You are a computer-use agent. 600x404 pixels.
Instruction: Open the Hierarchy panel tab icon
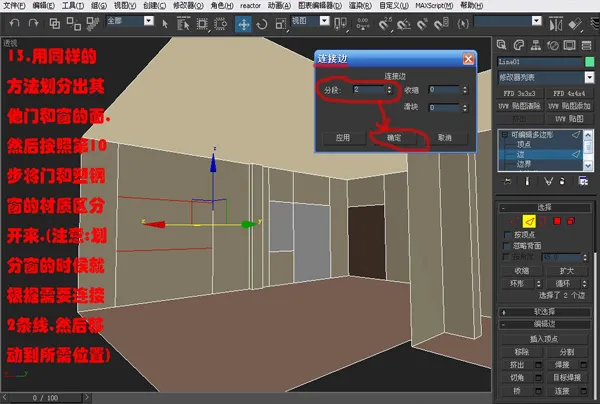pos(536,46)
